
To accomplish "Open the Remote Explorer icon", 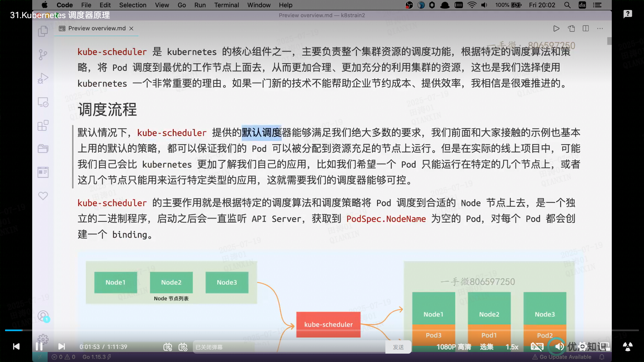I will point(43,102).
